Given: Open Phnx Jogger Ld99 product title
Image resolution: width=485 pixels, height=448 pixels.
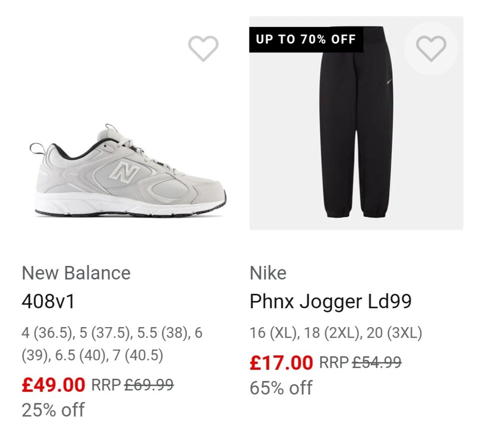Looking at the screenshot, I should [x=331, y=302].
